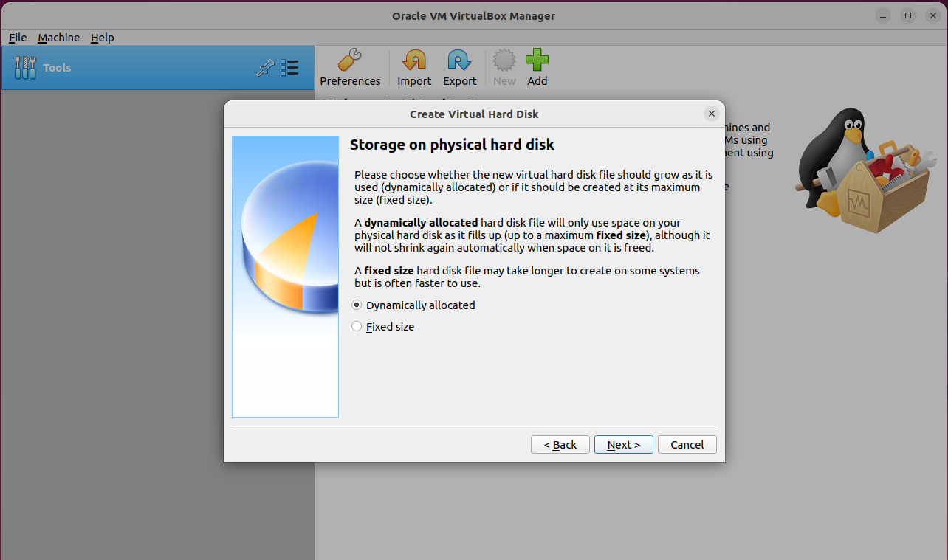This screenshot has width=948, height=560.
Task: Close the Create Virtual Hard Disk dialog
Action: (712, 114)
